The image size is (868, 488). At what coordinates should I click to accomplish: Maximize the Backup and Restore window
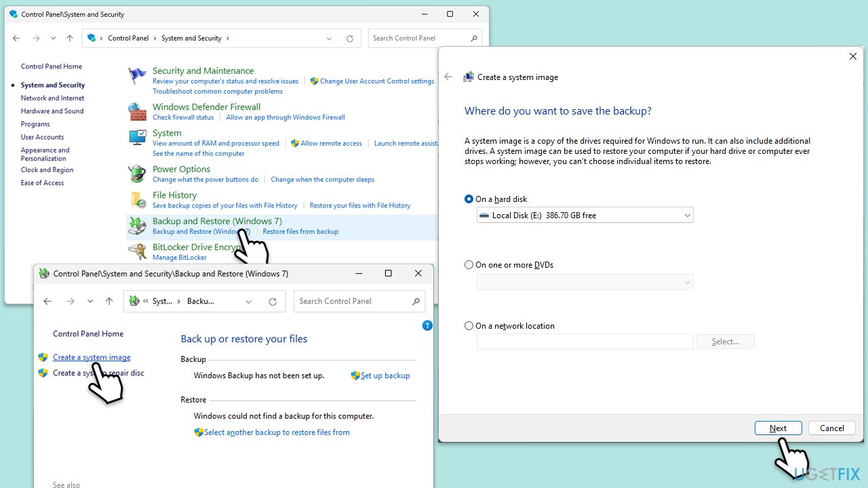(388, 273)
